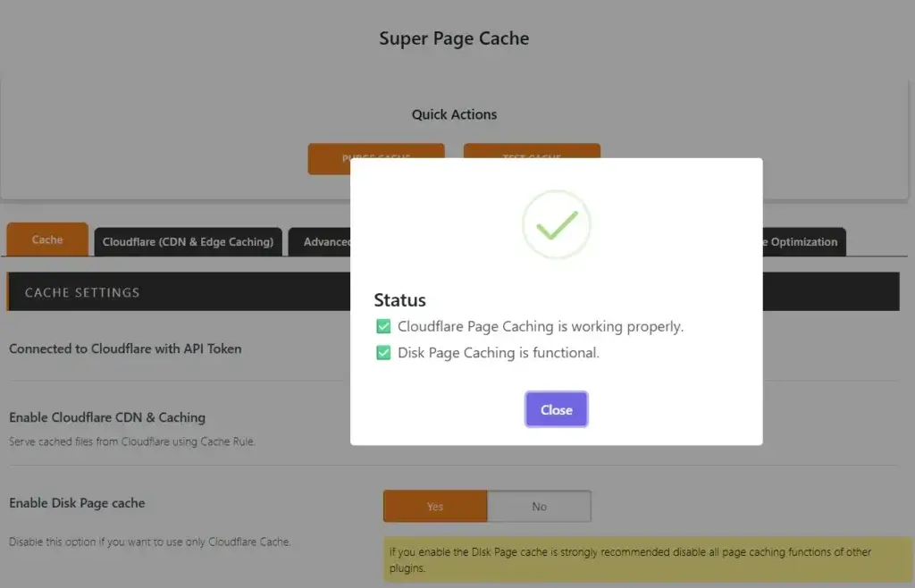Click the yellow Disk Page cache warning notice

[x=648, y=559]
